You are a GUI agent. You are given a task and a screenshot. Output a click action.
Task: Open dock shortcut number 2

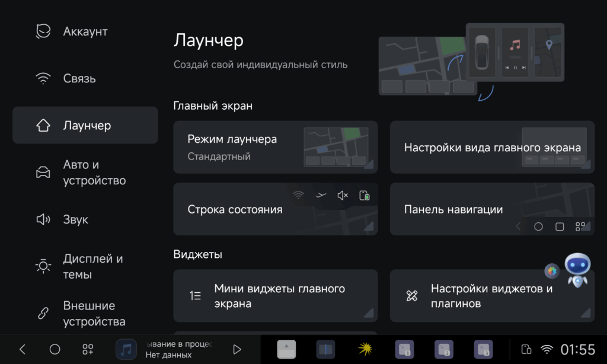click(x=444, y=349)
